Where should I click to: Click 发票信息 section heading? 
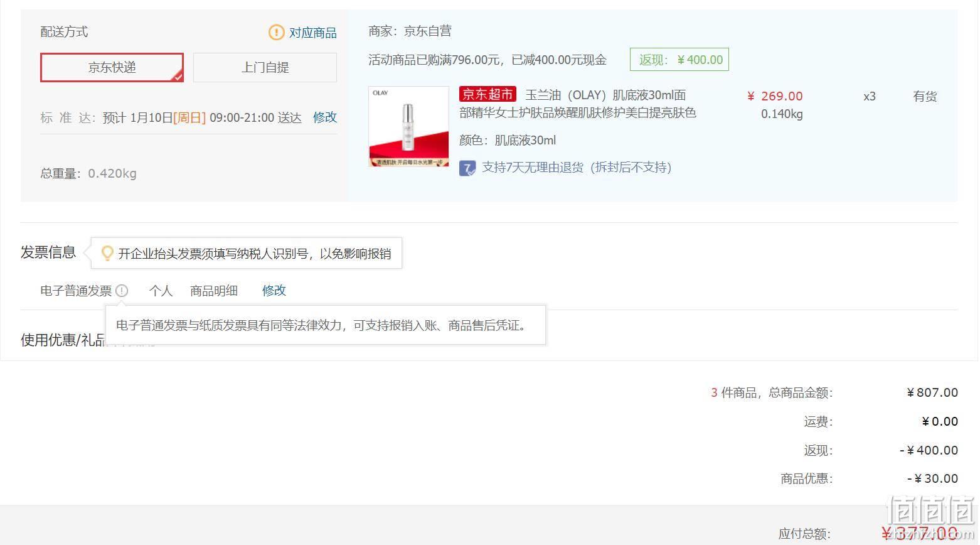pyautogui.click(x=48, y=252)
